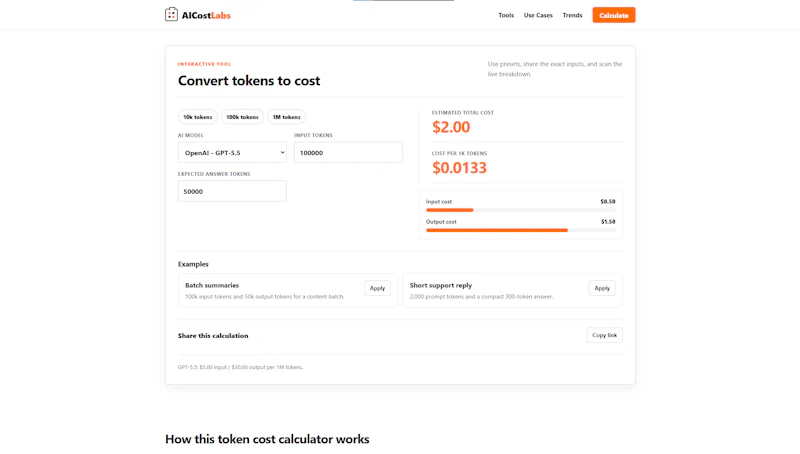The height and width of the screenshot is (454, 800).
Task: Click the Short support reply card title
Action: pyautogui.click(x=440, y=285)
